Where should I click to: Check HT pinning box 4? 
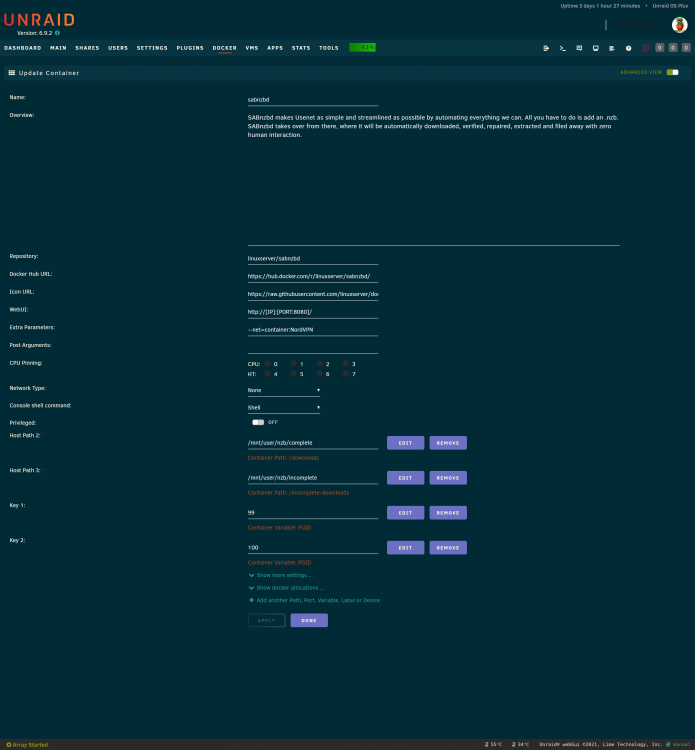pyautogui.click(x=268, y=374)
